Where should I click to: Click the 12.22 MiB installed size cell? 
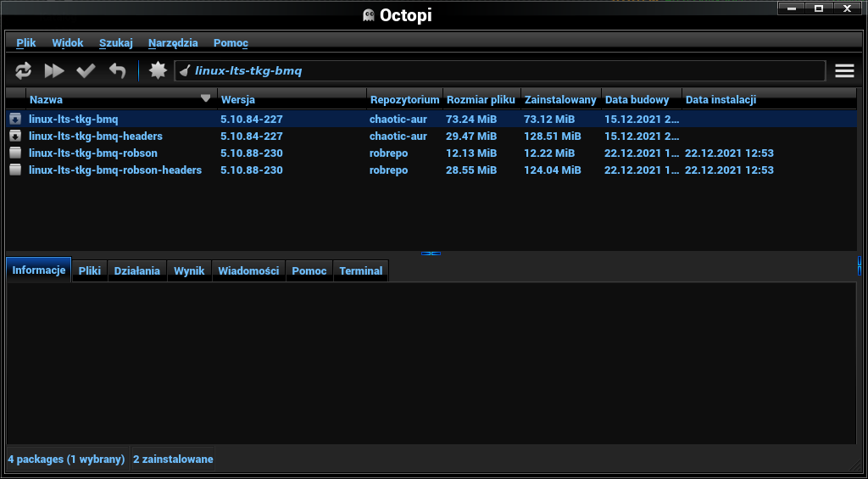tap(549, 153)
